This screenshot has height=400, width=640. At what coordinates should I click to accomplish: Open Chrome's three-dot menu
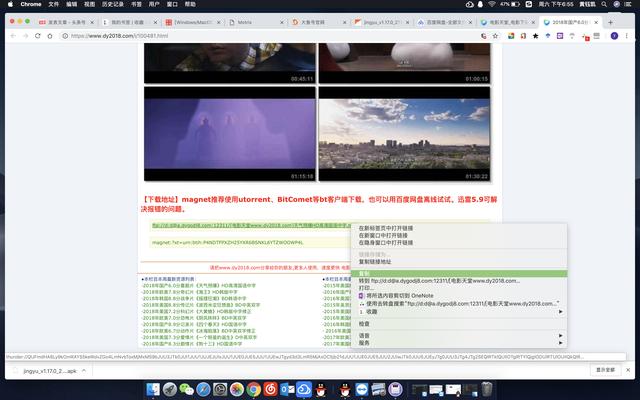(627, 36)
